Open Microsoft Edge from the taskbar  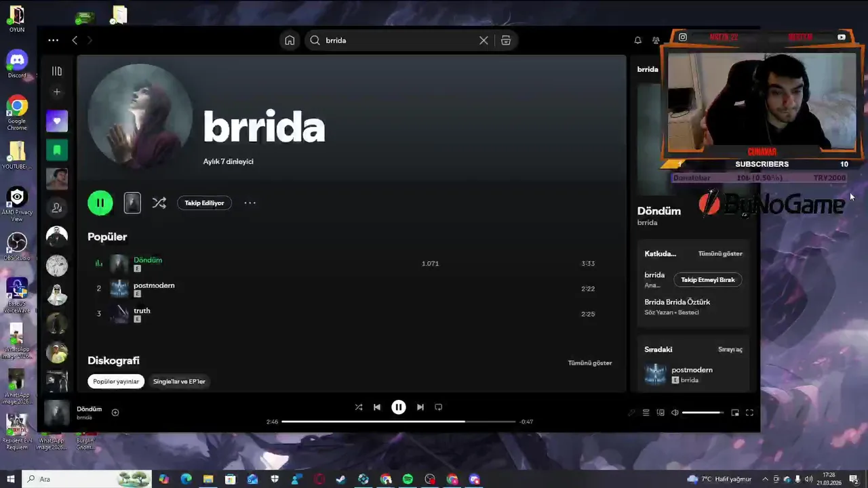click(x=186, y=479)
